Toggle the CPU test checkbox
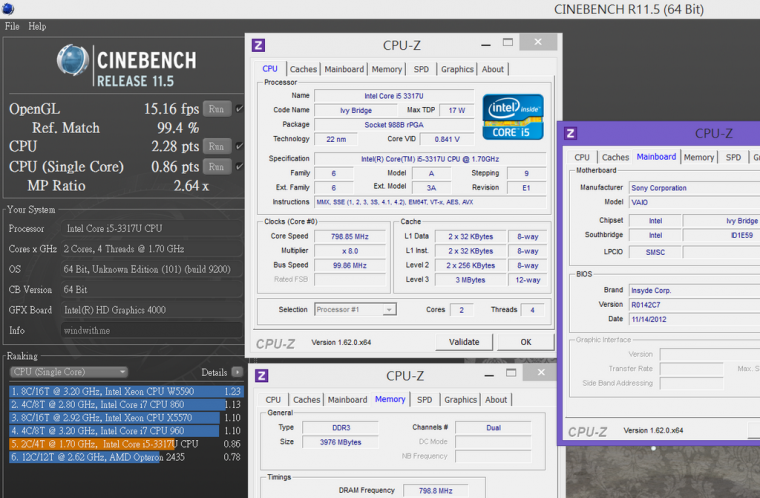The height and width of the screenshot is (498, 760). [240, 146]
